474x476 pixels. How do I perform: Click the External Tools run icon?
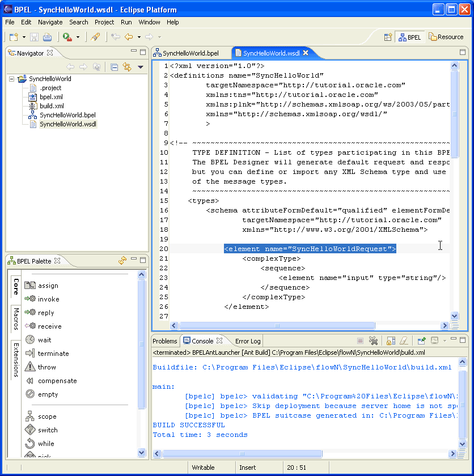[67, 37]
